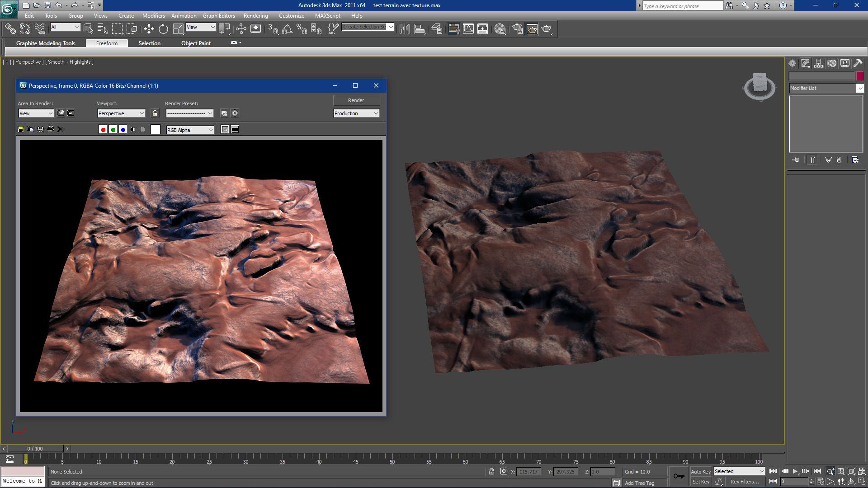Activate the Select and Rotate tool
This screenshot has height=488, width=868.
click(x=163, y=28)
